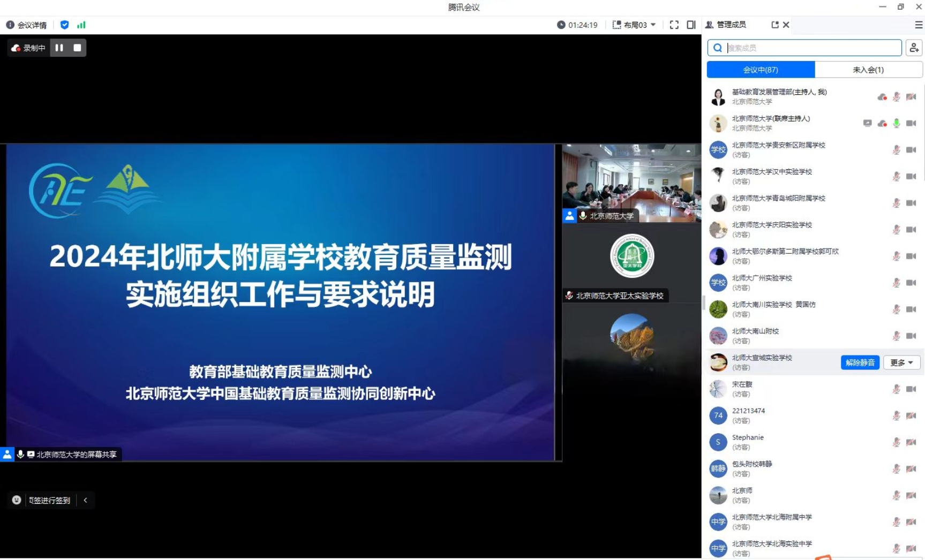Select the 会议中(87) tab
Image resolution: width=925 pixels, height=560 pixels.
click(x=761, y=70)
